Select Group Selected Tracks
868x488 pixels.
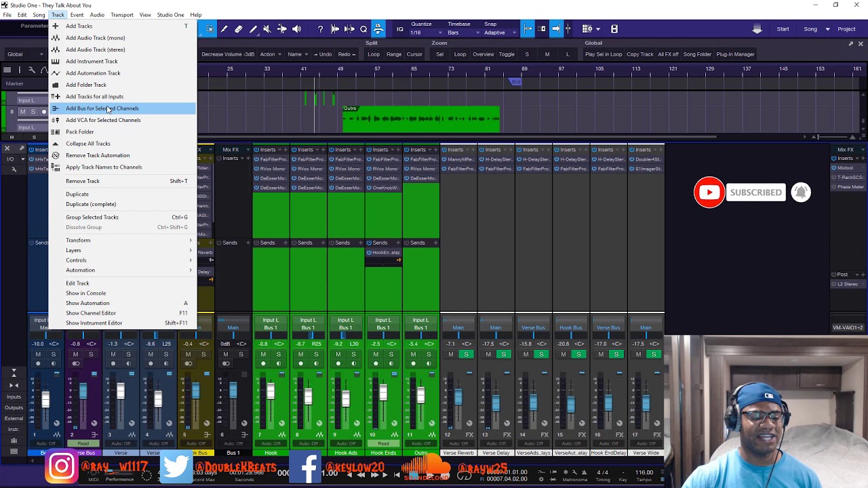point(123,217)
